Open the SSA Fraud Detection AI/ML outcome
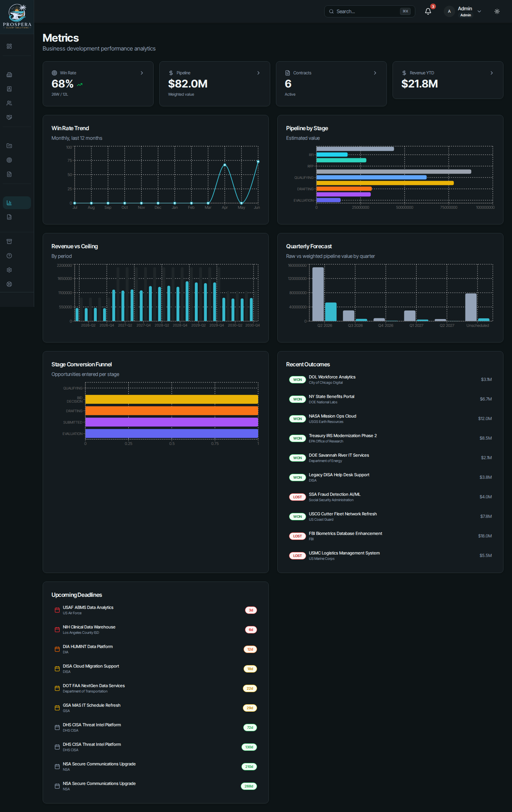512x812 pixels. tap(390, 497)
